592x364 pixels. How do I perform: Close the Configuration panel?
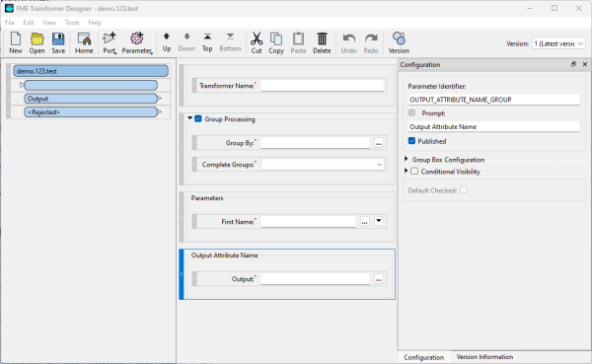[585, 64]
